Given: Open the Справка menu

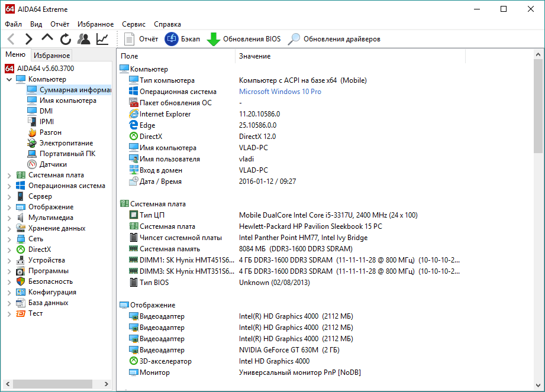Looking at the screenshot, I should (167, 24).
